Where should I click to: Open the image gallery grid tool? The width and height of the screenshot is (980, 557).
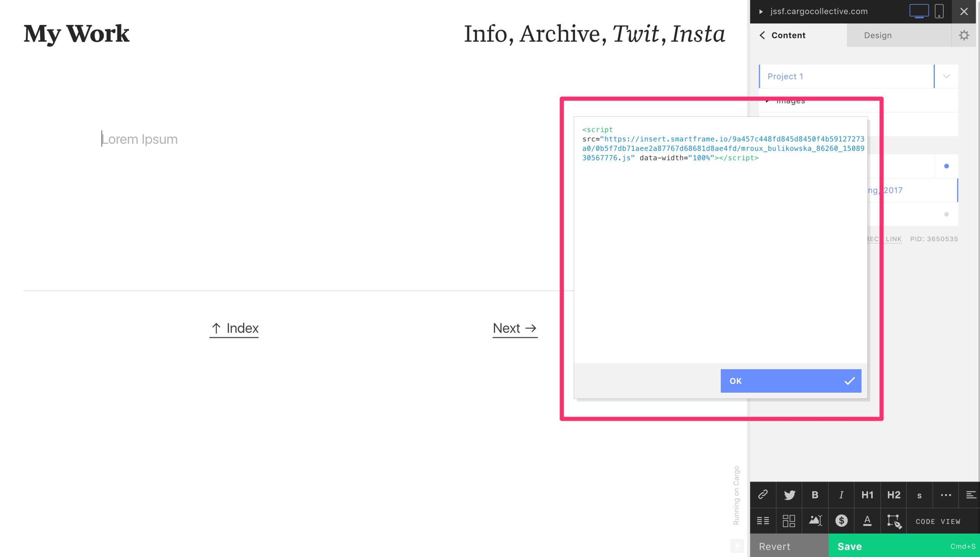(x=789, y=521)
